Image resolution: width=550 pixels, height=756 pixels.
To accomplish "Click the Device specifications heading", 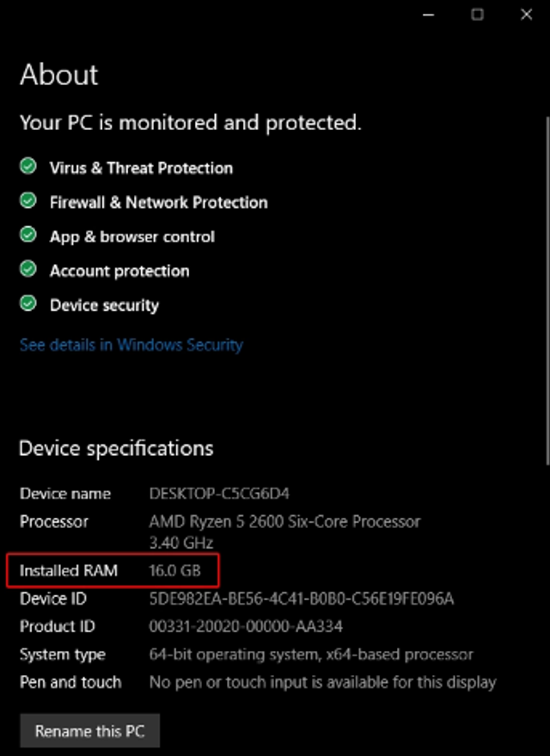I will point(116,448).
